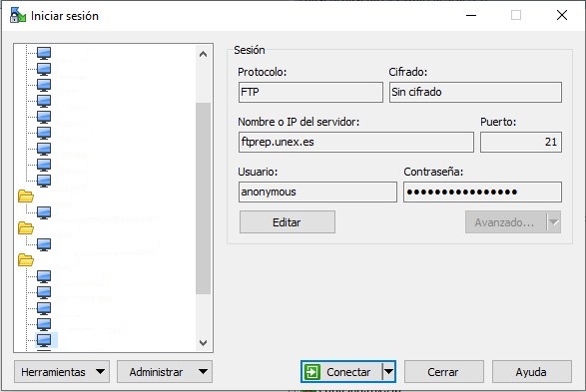Select the middle of the three folder icons
Screen dimensions: 586x392
click(x=26, y=228)
